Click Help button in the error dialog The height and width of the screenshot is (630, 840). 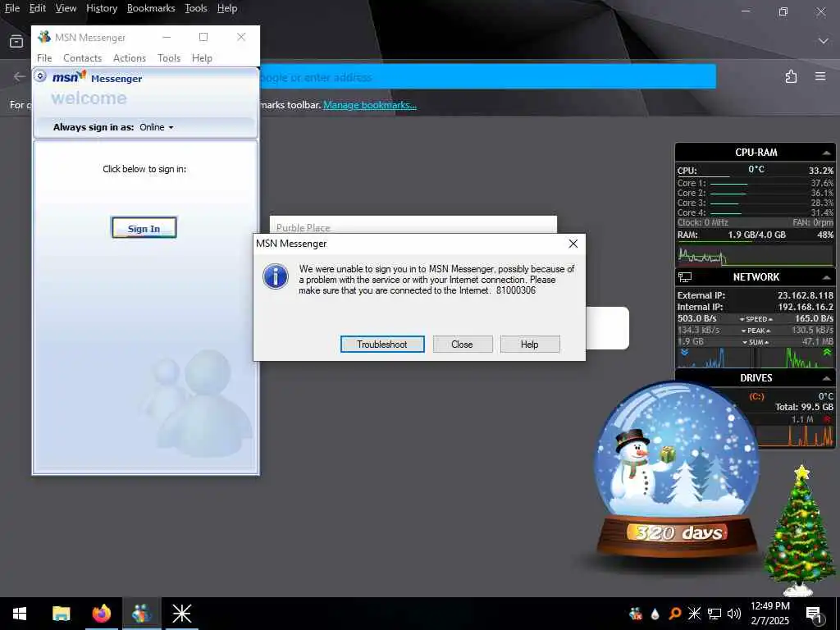530,344
